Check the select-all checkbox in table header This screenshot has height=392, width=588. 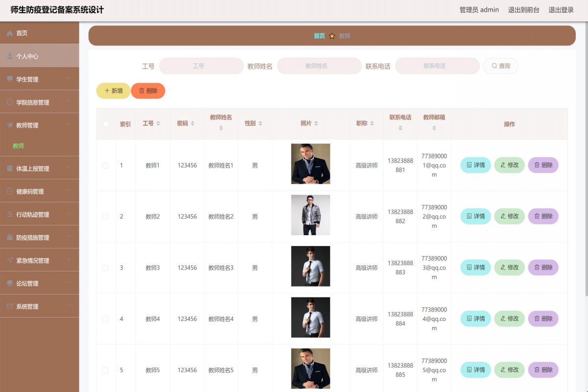tap(105, 124)
